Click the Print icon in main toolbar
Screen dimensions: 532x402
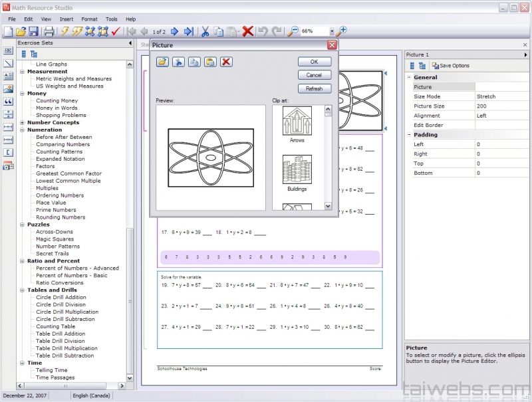click(49, 31)
